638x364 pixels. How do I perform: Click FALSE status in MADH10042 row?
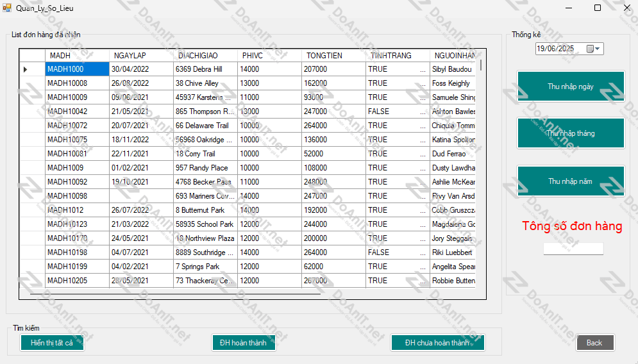398,112
